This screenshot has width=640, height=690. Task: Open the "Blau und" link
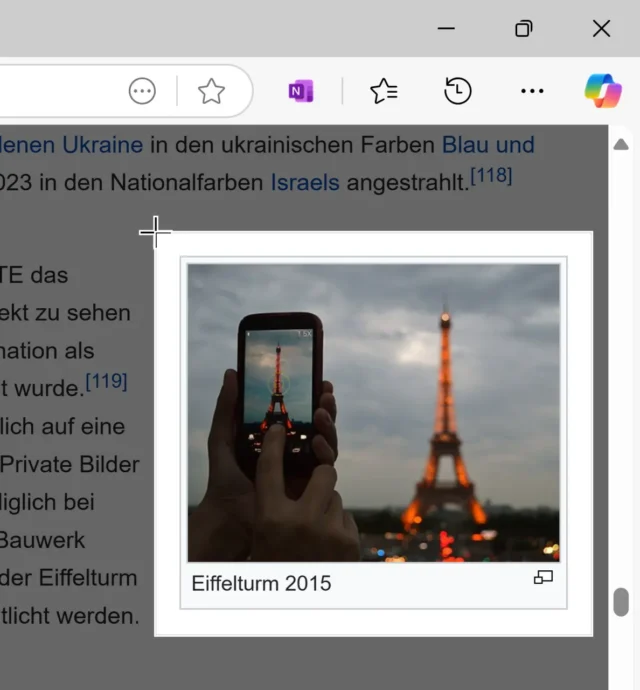[x=488, y=145]
